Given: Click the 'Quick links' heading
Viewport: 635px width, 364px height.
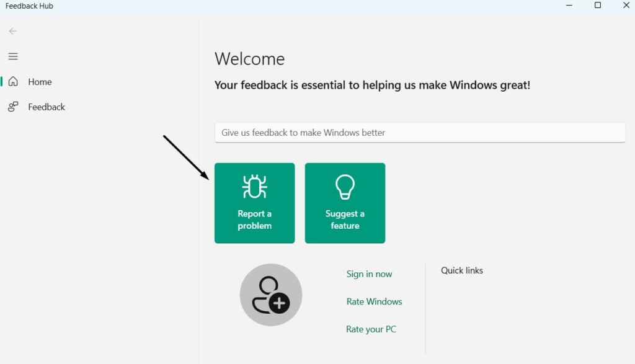Looking at the screenshot, I should (462, 270).
